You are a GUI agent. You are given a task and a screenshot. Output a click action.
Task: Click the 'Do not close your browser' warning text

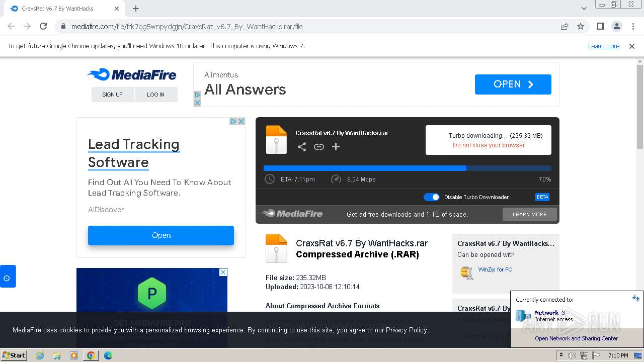point(489,145)
